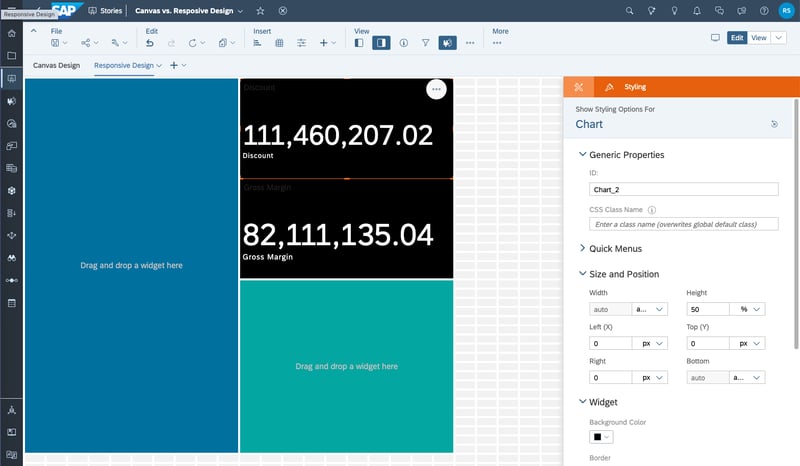
Task: Open the notifications bell
Action: pos(696,11)
